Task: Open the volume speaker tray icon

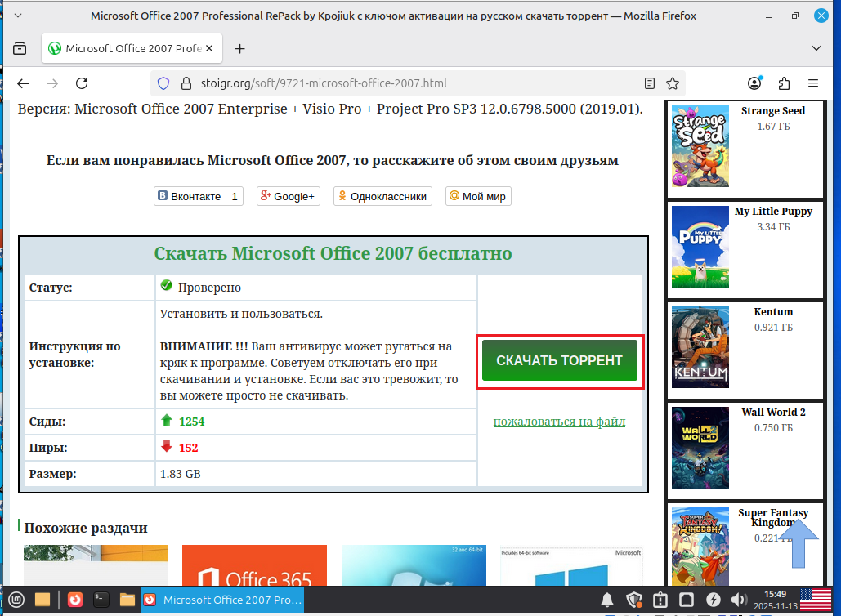Action: [739, 600]
